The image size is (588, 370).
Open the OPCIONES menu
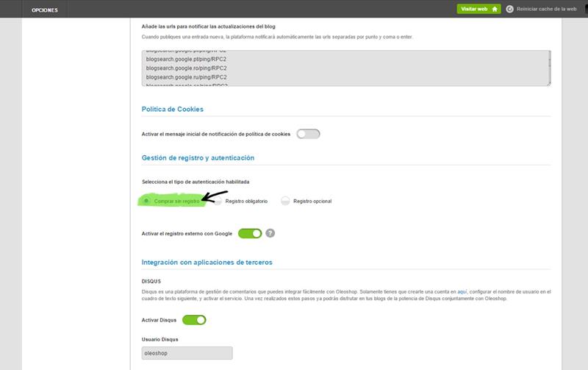[x=45, y=10]
